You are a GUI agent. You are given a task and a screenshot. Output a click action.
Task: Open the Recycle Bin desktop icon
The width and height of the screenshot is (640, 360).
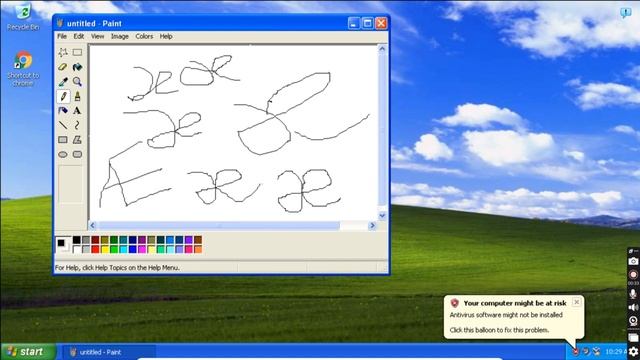pos(23,16)
